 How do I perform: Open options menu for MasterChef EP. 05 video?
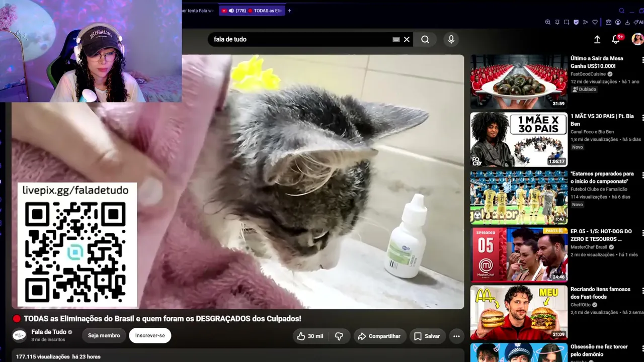[x=642, y=233]
